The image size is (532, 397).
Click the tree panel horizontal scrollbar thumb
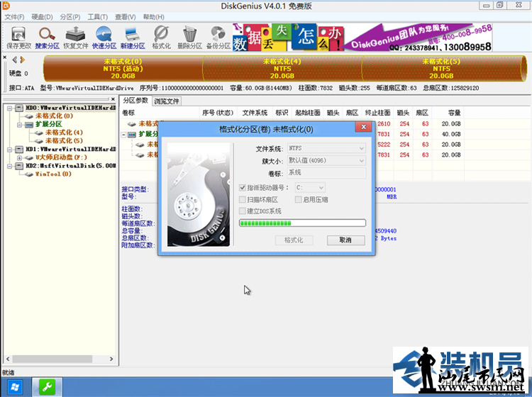coord(52,359)
